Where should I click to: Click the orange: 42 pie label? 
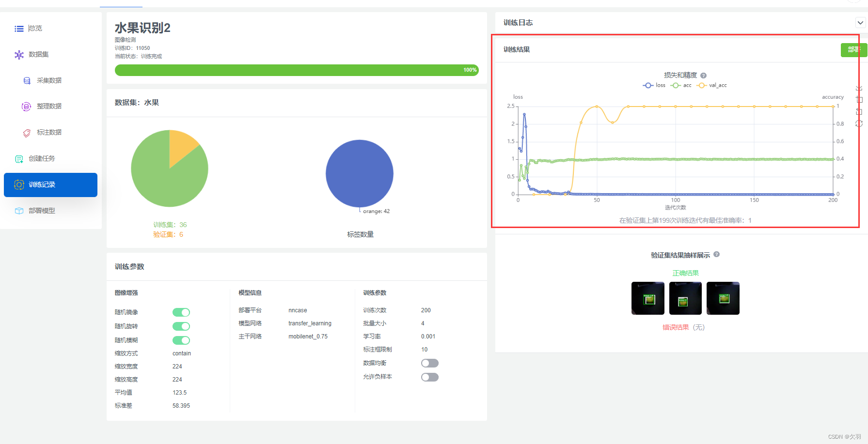[377, 212]
